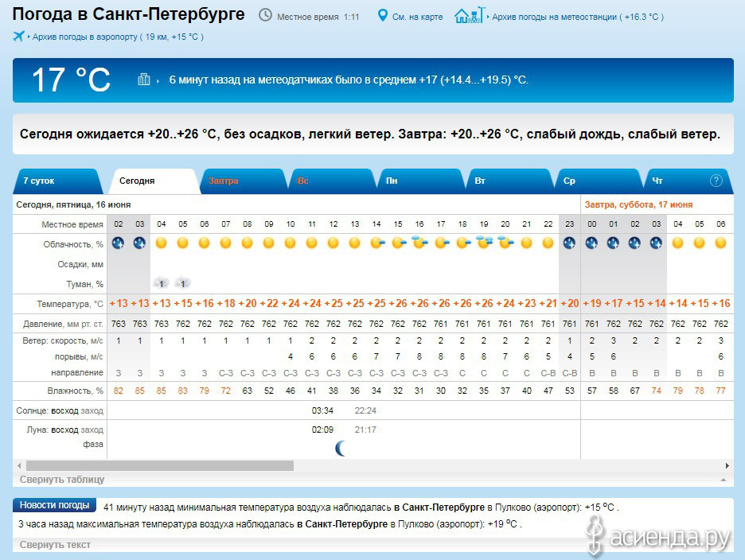The image size is (745, 560).
Task: Switch to the Завтра tab
Action: (x=244, y=181)
